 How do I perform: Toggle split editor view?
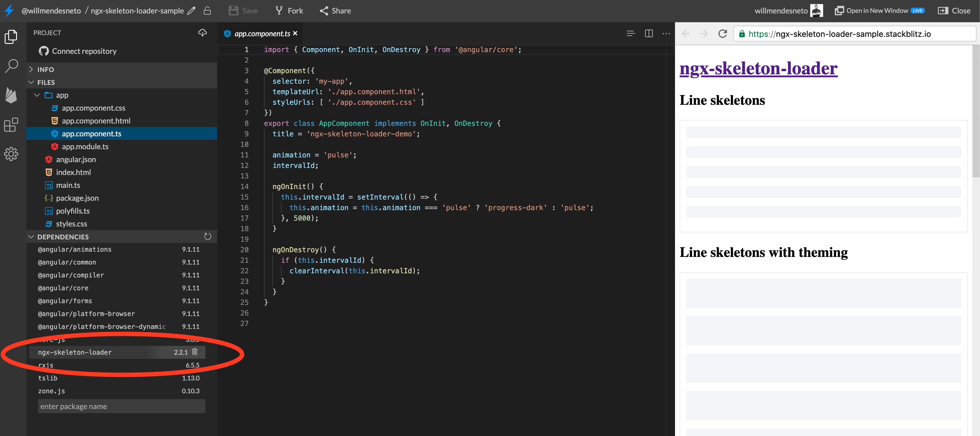pyautogui.click(x=648, y=33)
